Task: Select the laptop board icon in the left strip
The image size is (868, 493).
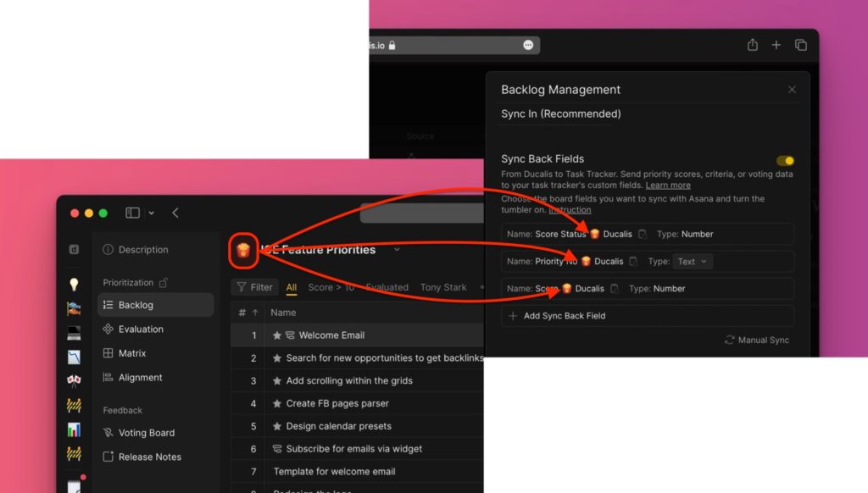Action: coord(74,333)
